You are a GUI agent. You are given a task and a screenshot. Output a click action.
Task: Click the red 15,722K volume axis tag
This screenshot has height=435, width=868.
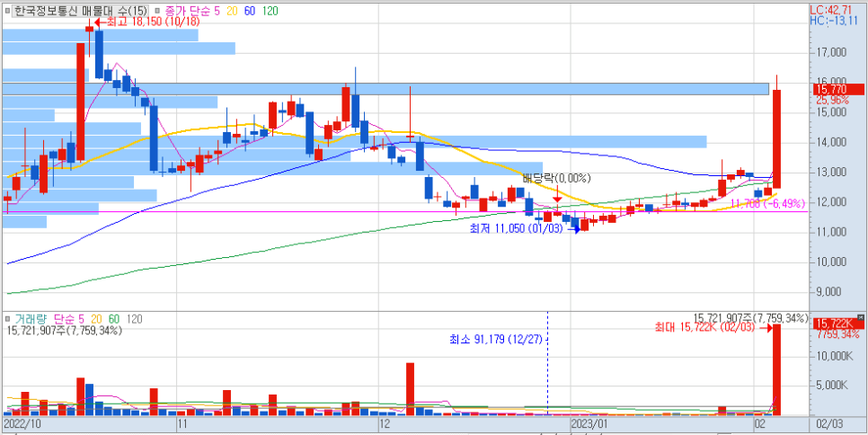pyautogui.click(x=838, y=324)
